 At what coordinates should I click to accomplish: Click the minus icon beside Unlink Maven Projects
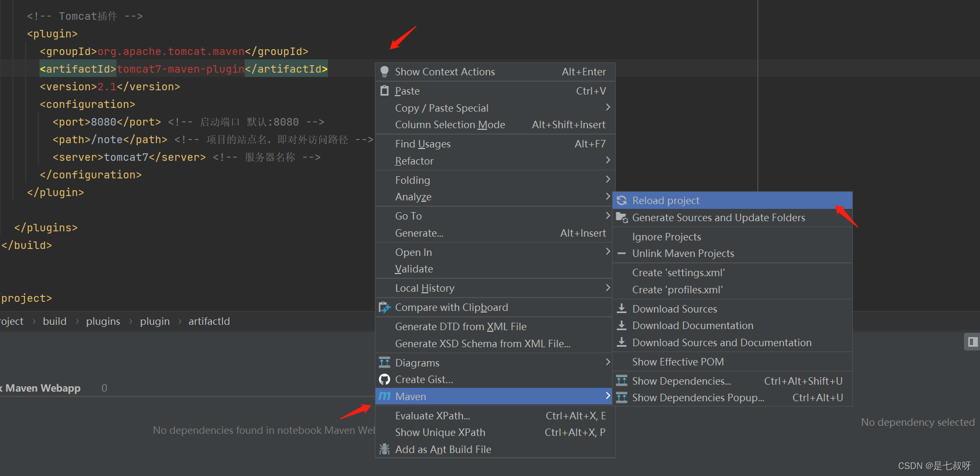click(622, 253)
